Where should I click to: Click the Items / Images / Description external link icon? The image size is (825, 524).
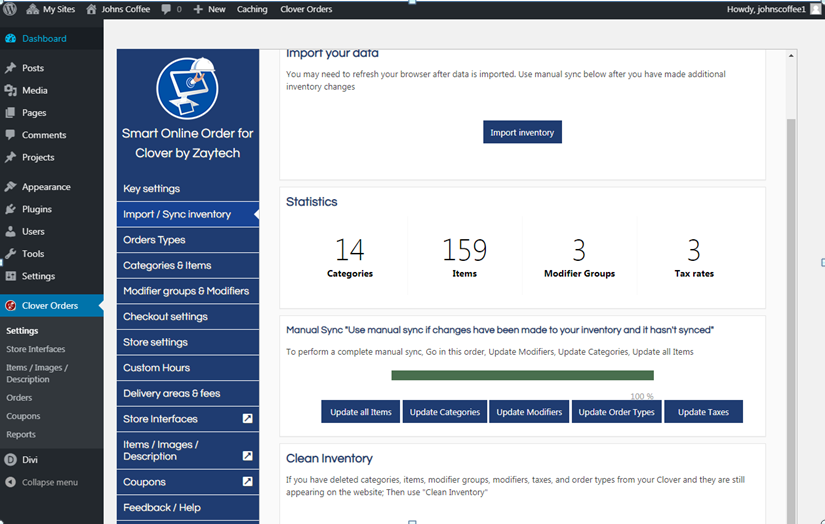coord(247,456)
